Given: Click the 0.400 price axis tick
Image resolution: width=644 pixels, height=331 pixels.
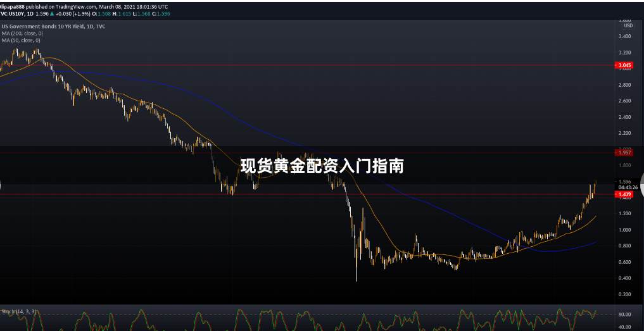Looking at the screenshot, I should pos(624,278).
